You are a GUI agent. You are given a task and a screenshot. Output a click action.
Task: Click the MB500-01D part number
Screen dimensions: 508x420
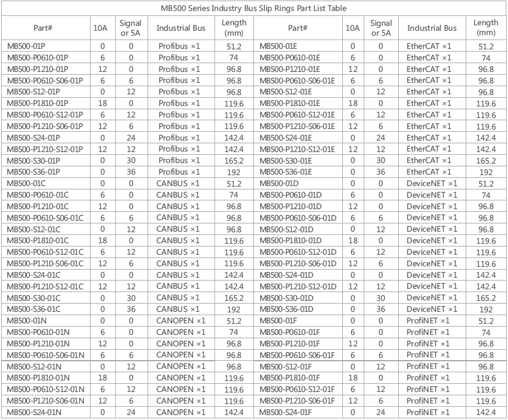pos(279,183)
